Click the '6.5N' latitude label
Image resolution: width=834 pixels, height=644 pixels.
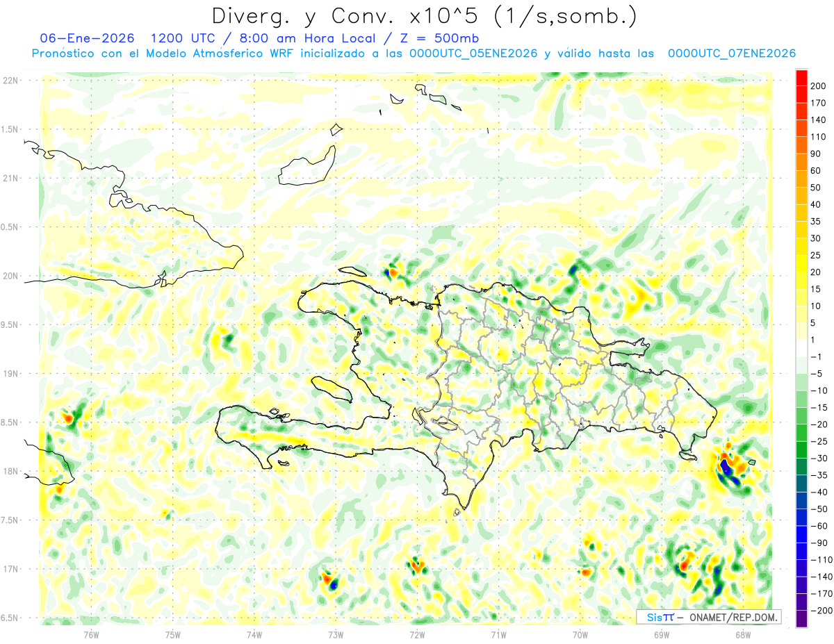coord(10,618)
